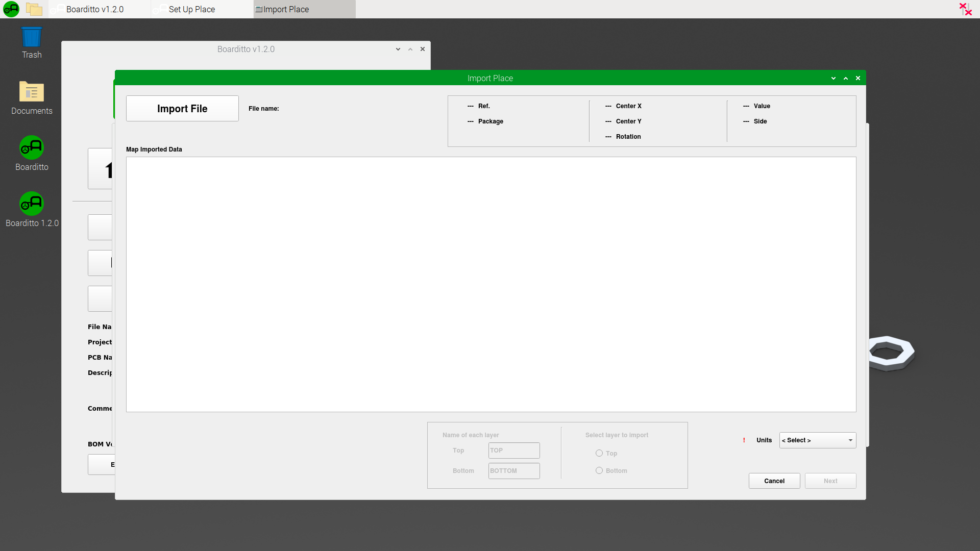Select the Top layer radio button
The image size is (980, 551).
tap(599, 453)
